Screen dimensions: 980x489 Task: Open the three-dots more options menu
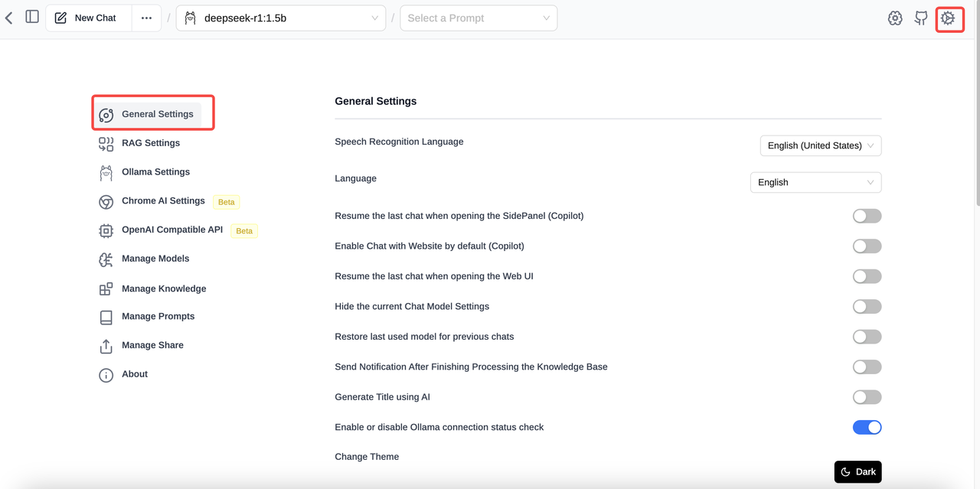[146, 18]
